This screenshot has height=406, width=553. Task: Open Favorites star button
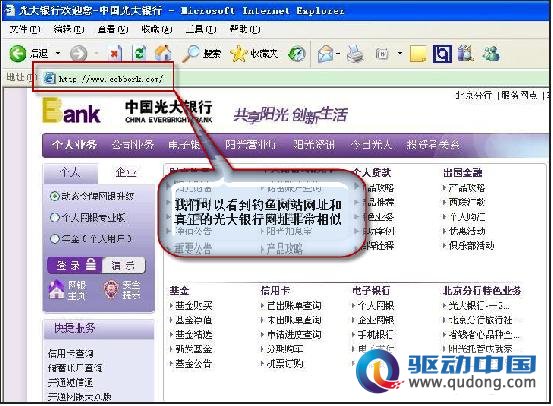(254, 54)
